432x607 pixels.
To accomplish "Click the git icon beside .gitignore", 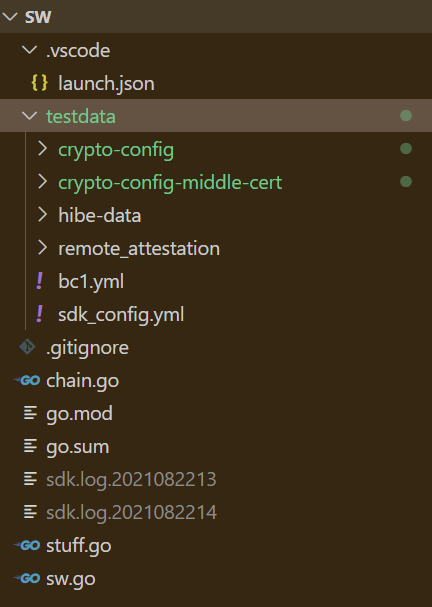I will 27,347.
